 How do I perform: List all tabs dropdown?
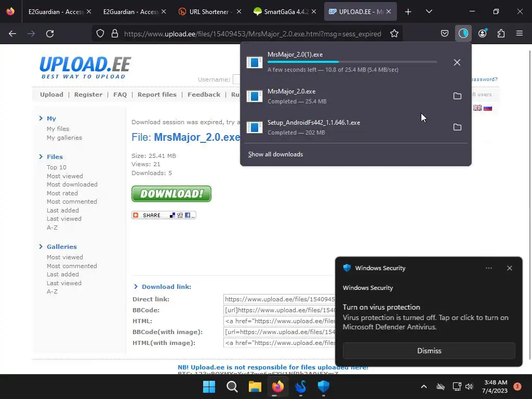(x=429, y=11)
